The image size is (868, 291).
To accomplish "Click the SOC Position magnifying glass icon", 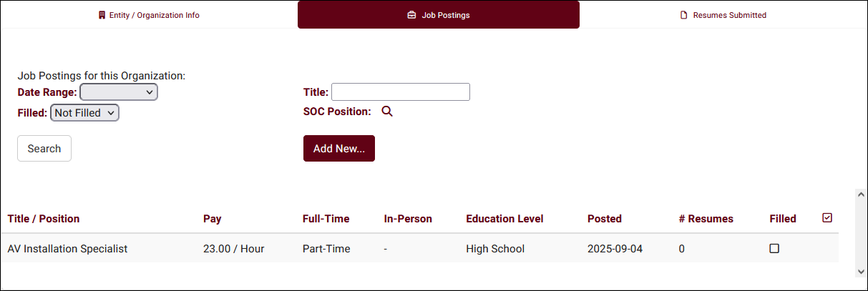I will click(x=387, y=112).
